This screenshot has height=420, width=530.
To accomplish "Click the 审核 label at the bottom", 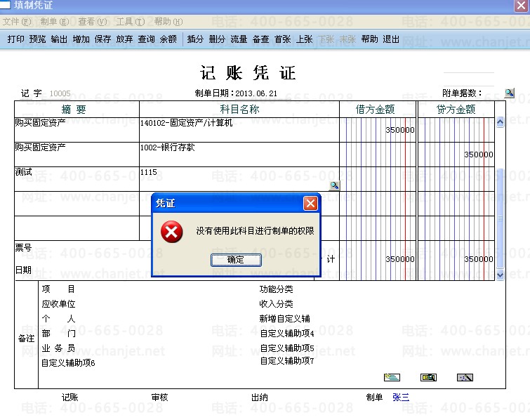I will (x=159, y=398).
